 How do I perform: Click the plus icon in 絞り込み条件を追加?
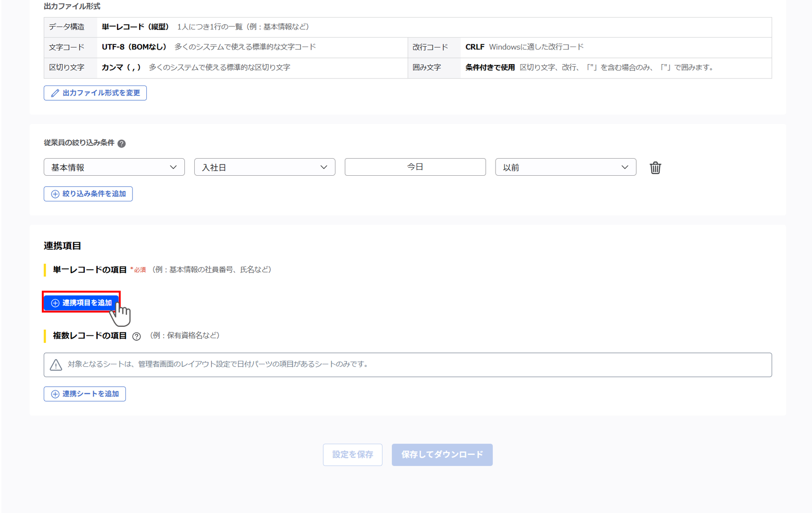pyautogui.click(x=54, y=194)
